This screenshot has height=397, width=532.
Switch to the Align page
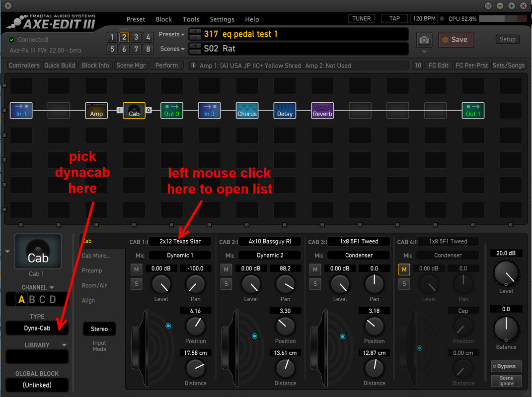[88, 300]
